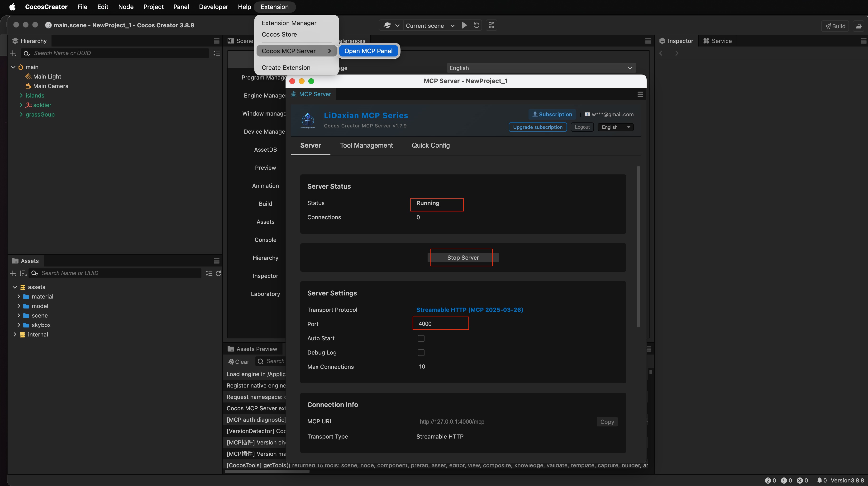
Task: Switch to Tool Management tab
Action: click(x=366, y=145)
